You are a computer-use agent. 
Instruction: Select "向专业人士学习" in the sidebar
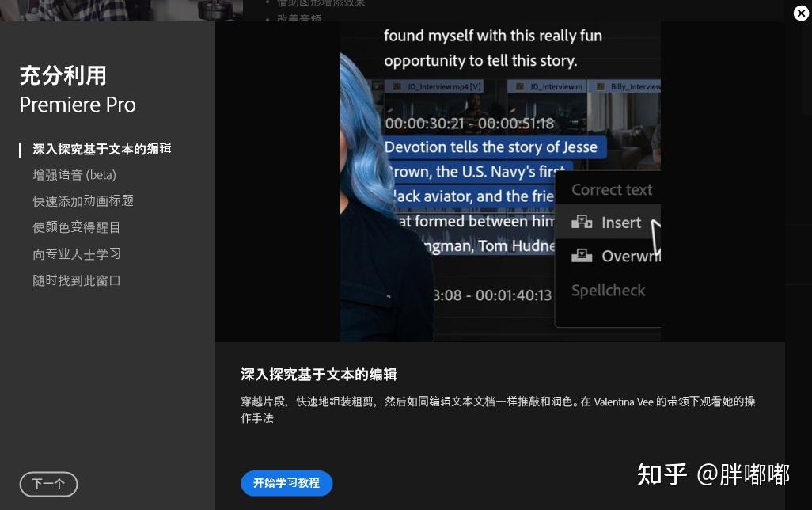point(77,254)
